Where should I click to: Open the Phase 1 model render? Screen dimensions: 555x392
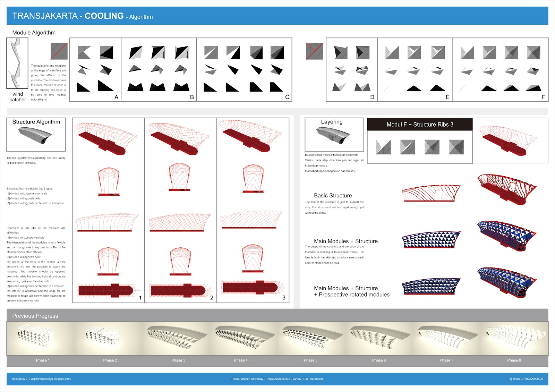tap(35, 336)
